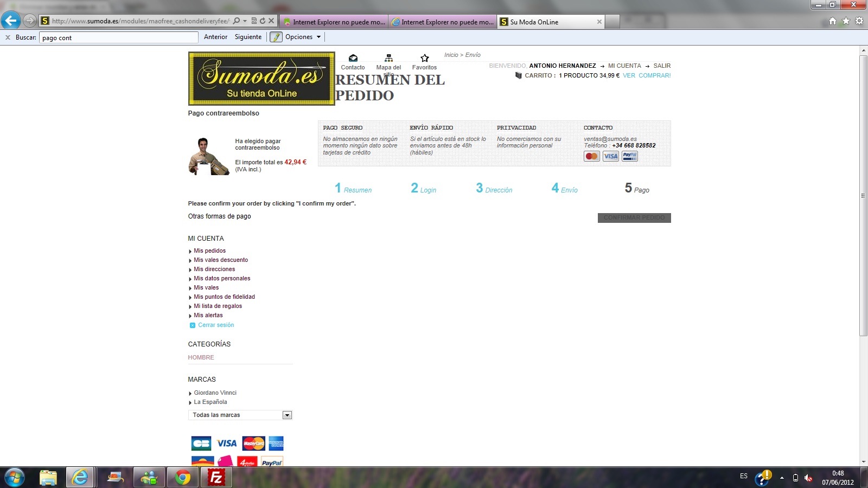Open Mis datos personales
Image resolution: width=868 pixels, height=488 pixels.
(x=222, y=278)
